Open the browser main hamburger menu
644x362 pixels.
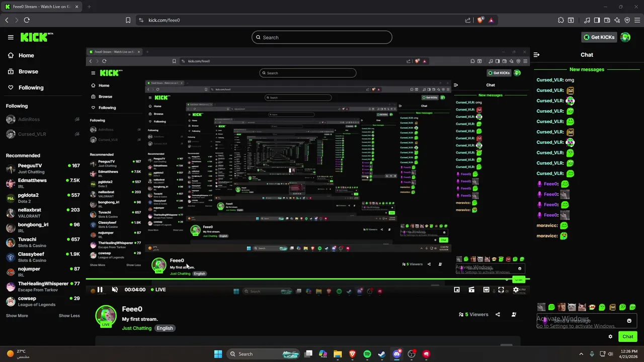tap(637, 20)
